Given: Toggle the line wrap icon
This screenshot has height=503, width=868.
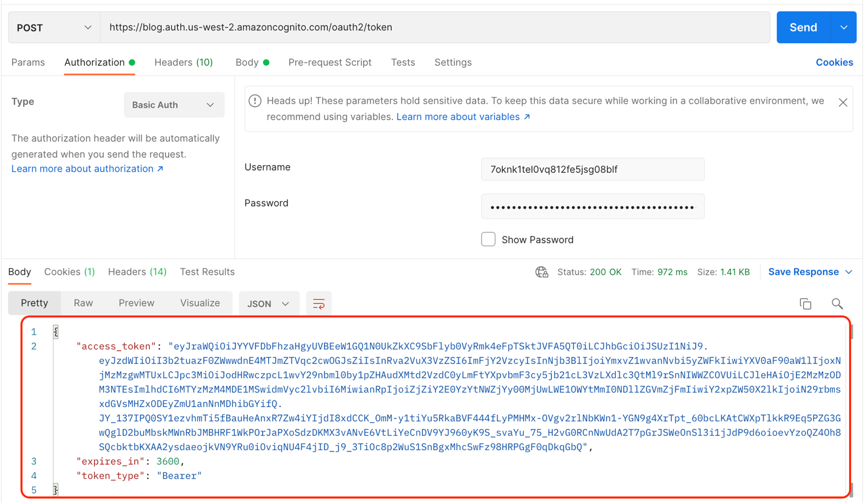Looking at the screenshot, I should [318, 304].
